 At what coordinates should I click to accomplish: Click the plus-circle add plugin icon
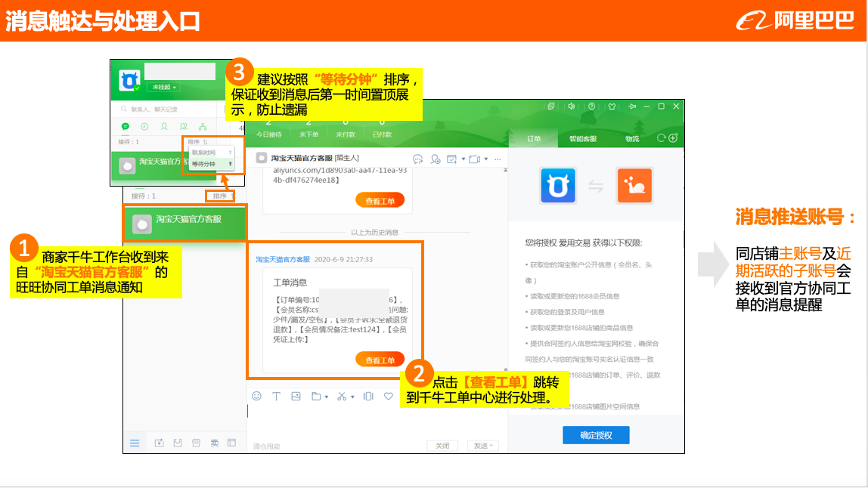coord(673,138)
